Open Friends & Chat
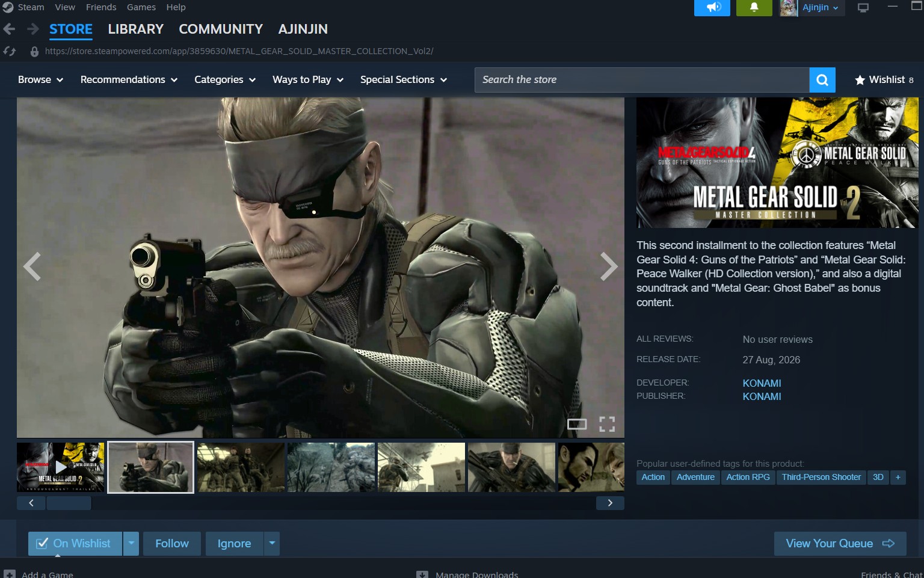The height and width of the screenshot is (578, 924). (892, 574)
